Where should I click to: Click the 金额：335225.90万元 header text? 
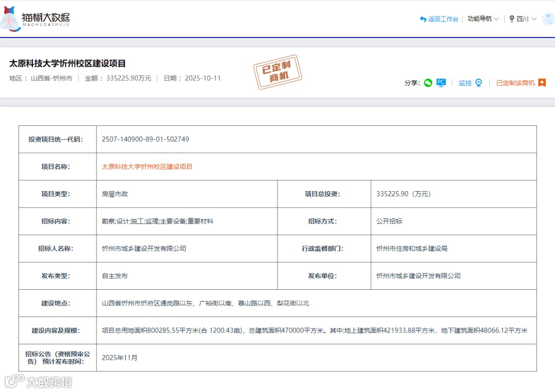(118, 78)
